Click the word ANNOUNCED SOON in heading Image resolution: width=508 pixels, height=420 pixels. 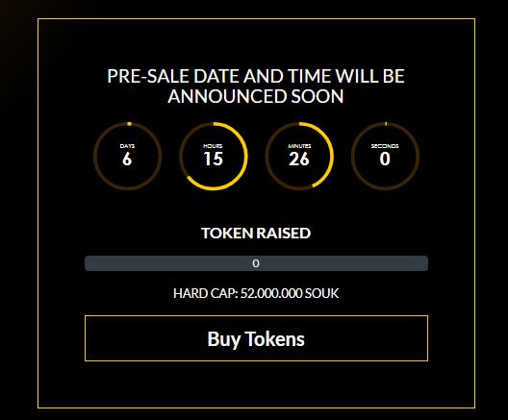click(x=256, y=96)
